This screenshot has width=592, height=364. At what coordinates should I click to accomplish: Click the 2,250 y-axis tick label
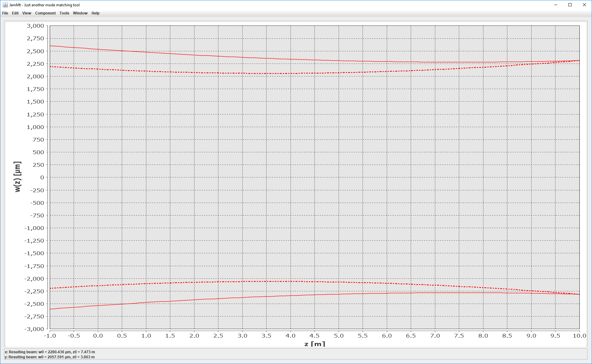click(x=35, y=64)
